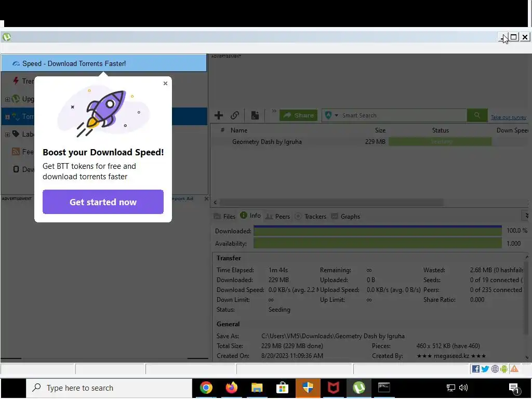Open Firefox from the taskbar

pos(231,388)
